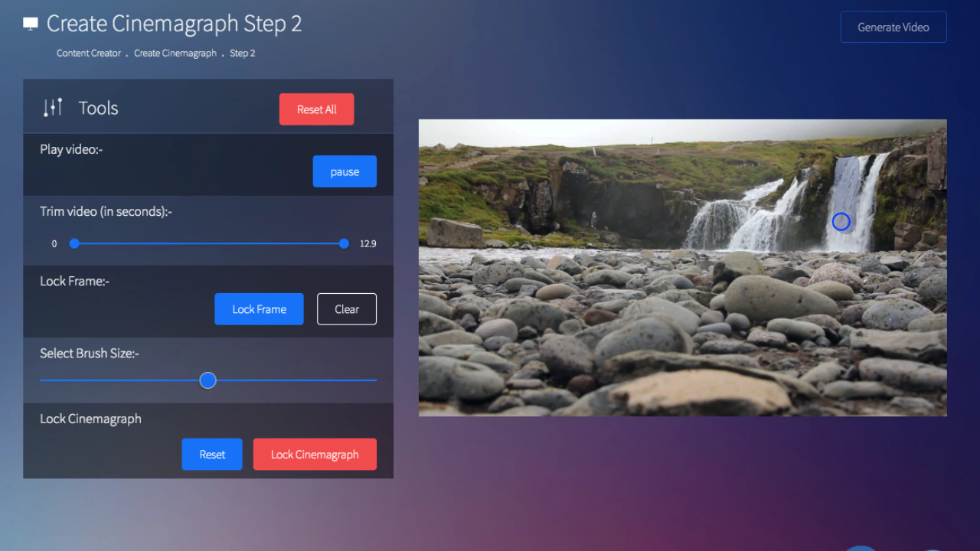Image resolution: width=980 pixels, height=551 pixels.
Task: Clear the locked frame
Action: [x=347, y=309]
